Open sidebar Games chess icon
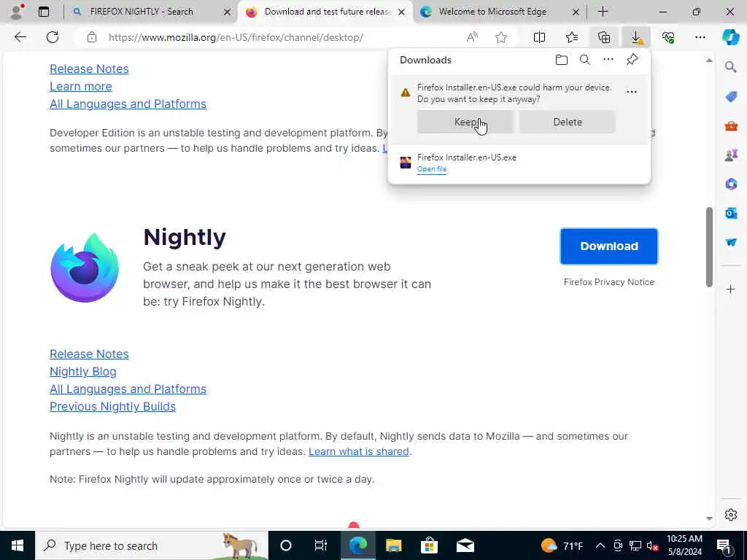747x560 pixels. tap(731, 155)
